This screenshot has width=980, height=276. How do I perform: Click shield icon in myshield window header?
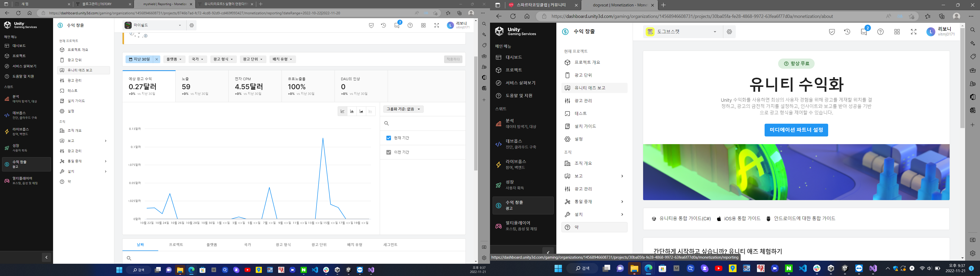pyautogui.click(x=371, y=26)
